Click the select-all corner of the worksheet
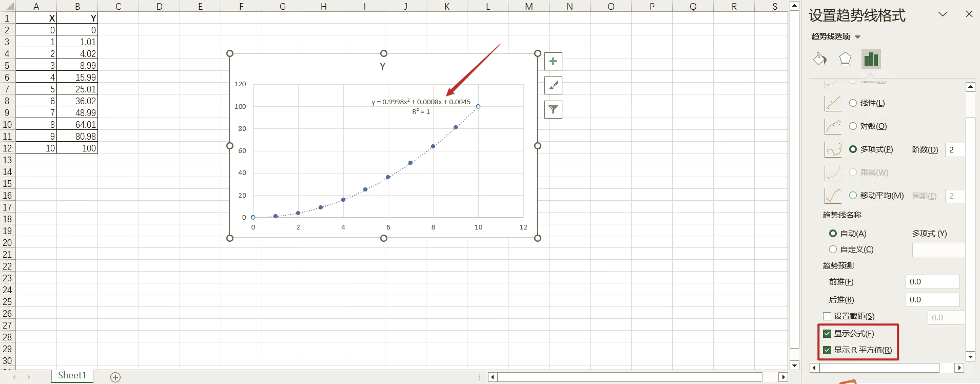980x384 pixels. 8,6
